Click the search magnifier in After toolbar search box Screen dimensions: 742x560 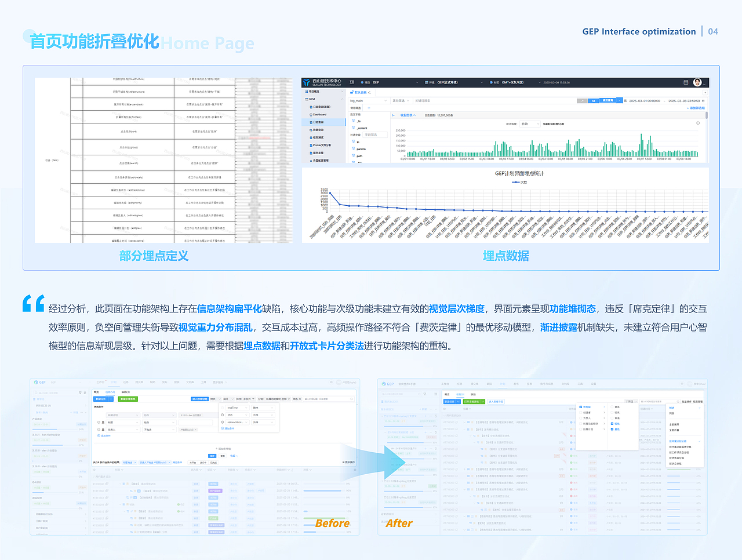678,402
